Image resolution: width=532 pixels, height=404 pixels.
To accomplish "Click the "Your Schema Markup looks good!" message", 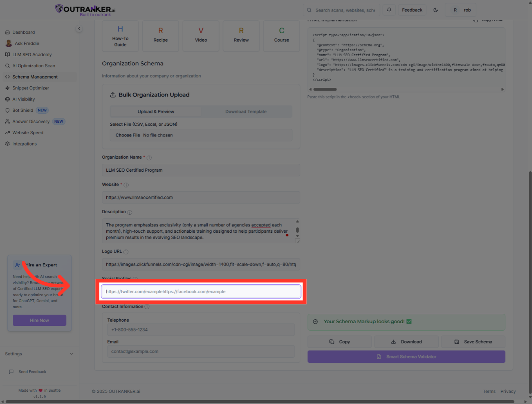I will pyautogui.click(x=368, y=322).
